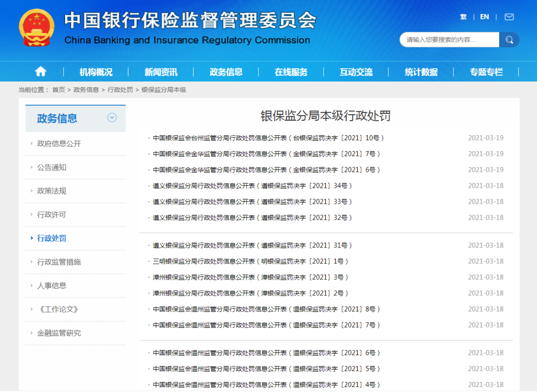Select 政府信息公开 in sidebar
This screenshot has height=392, width=537.
(x=59, y=144)
